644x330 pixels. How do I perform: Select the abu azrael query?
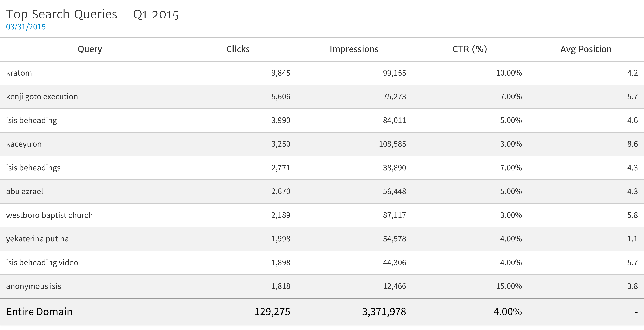25,191
